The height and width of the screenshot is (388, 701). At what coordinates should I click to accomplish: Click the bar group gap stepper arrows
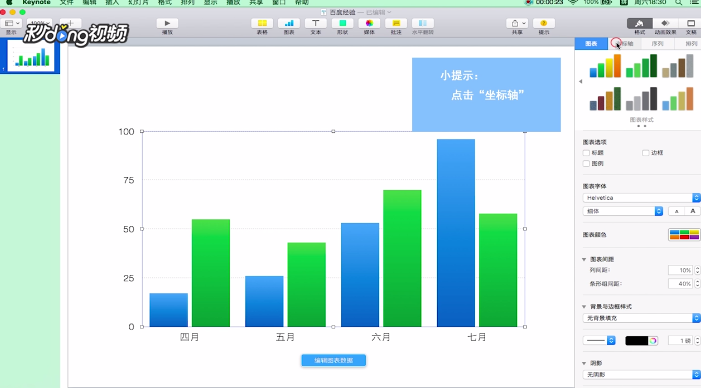697,283
